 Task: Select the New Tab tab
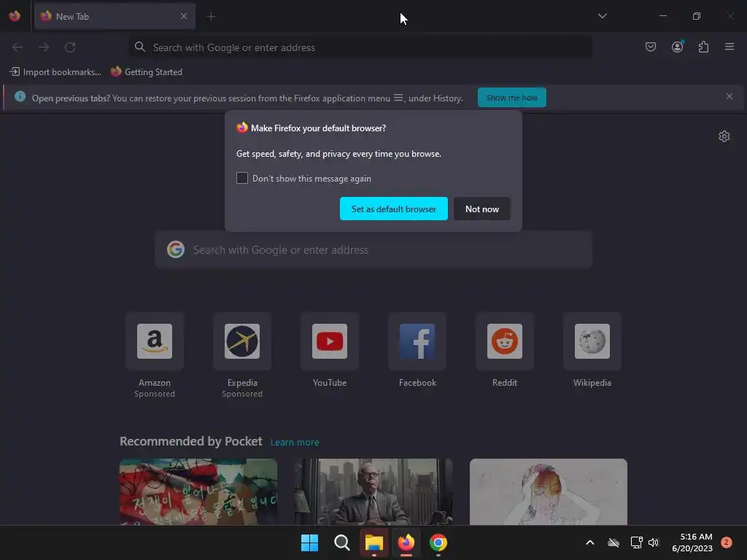(115, 16)
